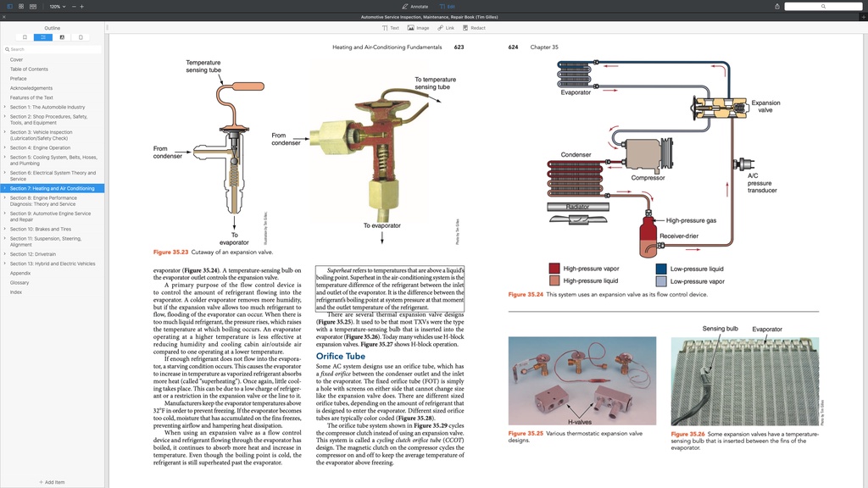The height and width of the screenshot is (488, 868).
Task: Click the Chapter 35 page header
Action: tap(544, 47)
